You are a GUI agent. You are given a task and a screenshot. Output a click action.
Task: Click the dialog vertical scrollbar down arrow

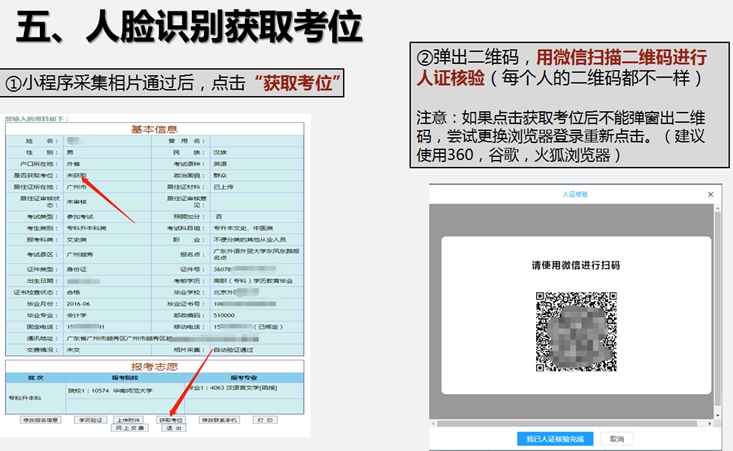pos(718,415)
